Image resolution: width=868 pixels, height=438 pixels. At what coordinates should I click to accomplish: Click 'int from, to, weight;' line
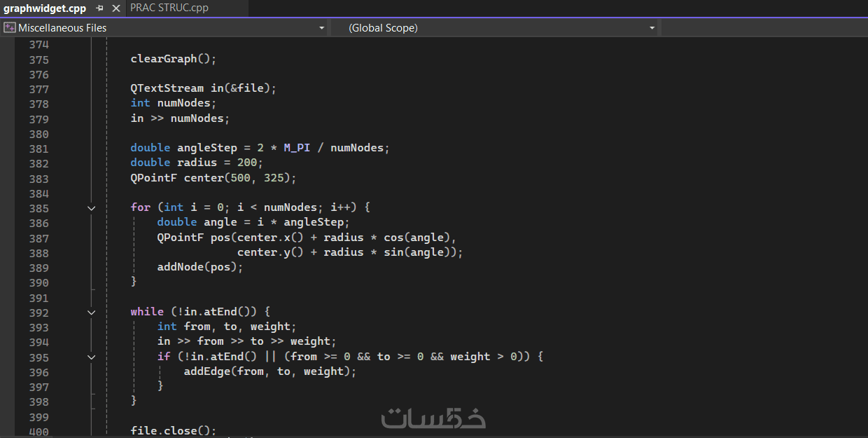pyautogui.click(x=227, y=327)
